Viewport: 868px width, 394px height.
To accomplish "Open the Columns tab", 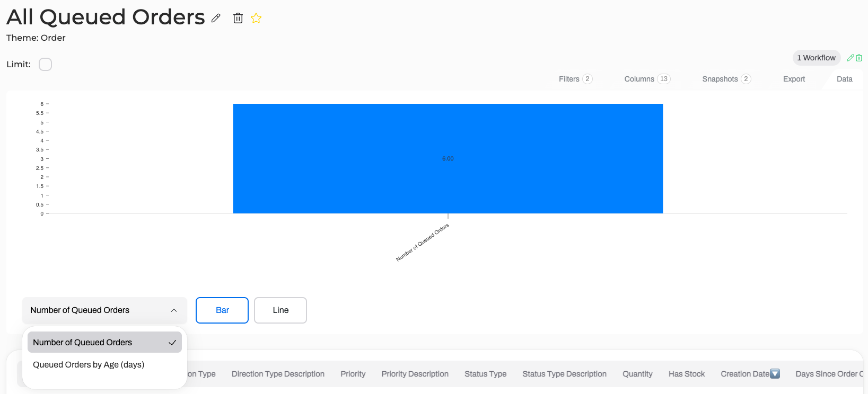I will [647, 79].
